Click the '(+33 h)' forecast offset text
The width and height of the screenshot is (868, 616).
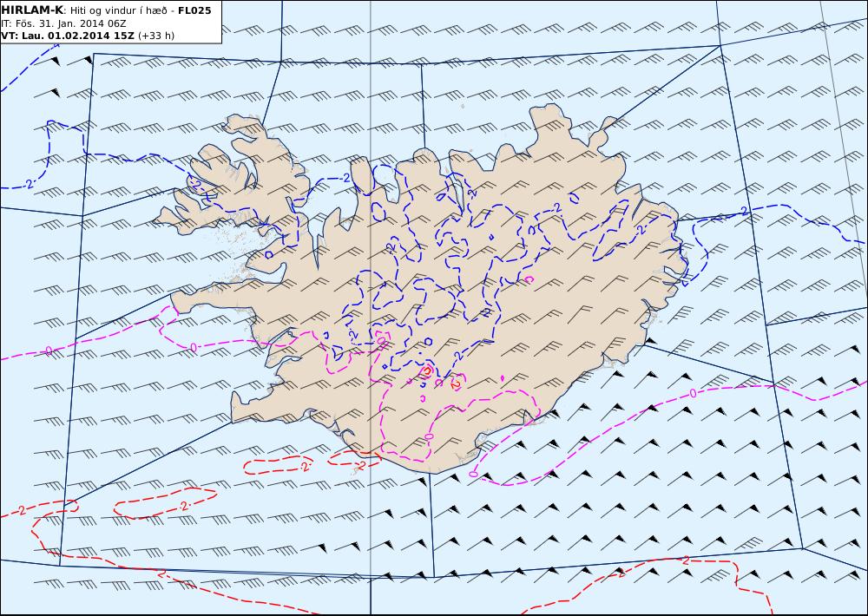click(x=156, y=36)
